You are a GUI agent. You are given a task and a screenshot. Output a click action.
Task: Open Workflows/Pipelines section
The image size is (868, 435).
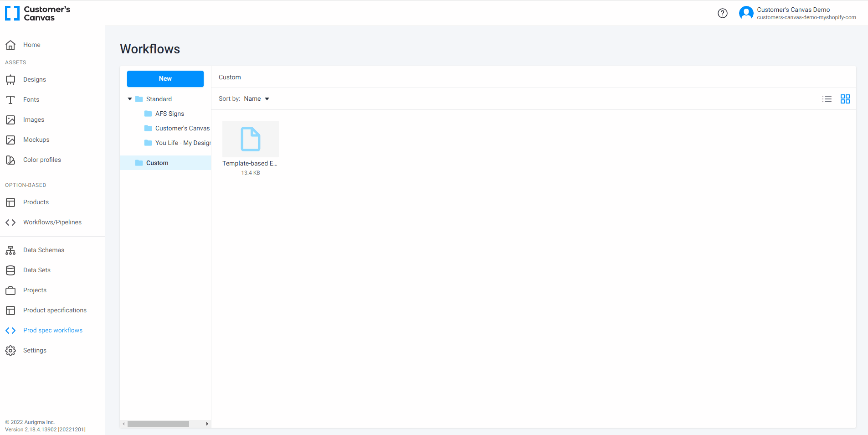point(52,222)
